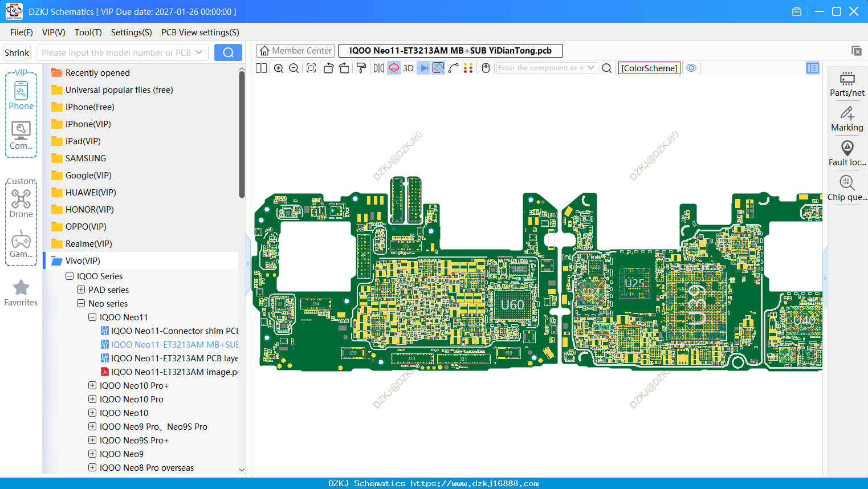Rotate the board clockwise

tap(344, 68)
